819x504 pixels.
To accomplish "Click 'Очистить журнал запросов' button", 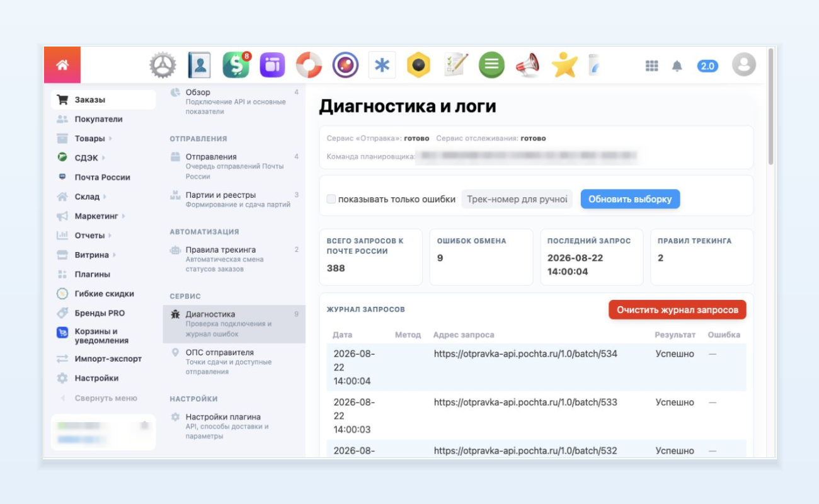I will pos(677,310).
